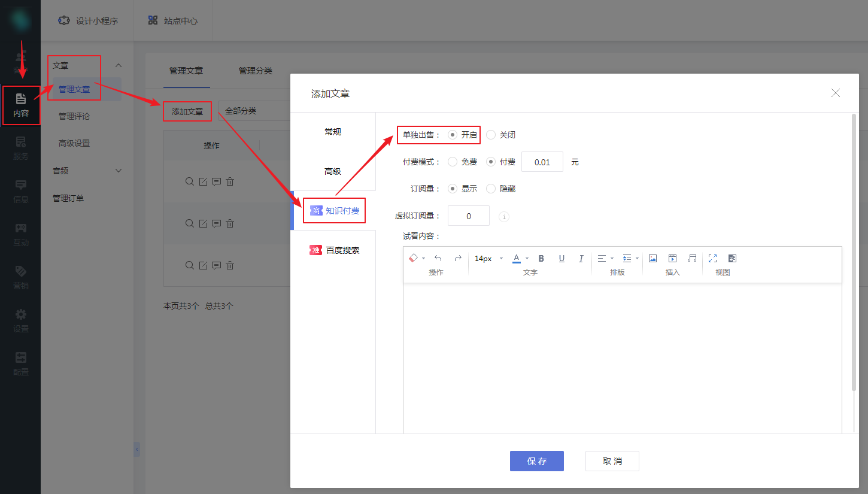The height and width of the screenshot is (494, 868).
Task: Click the font color A swatch
Action: pyautogui.click(x=517, y=259)
